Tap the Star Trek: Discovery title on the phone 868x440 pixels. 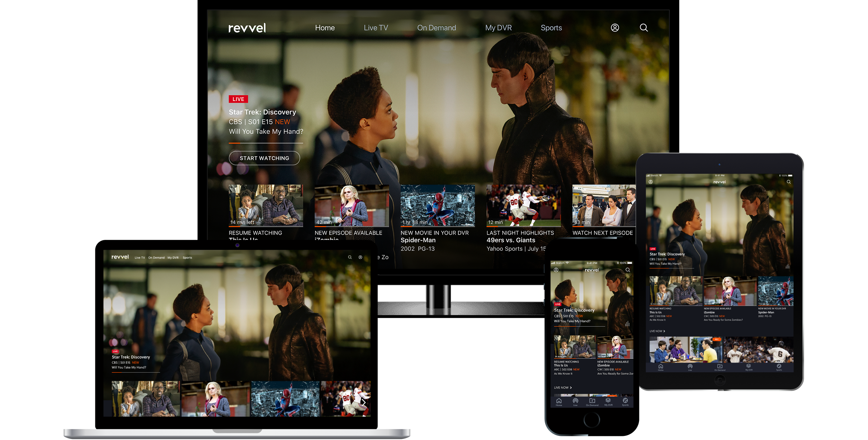(x=574, y=310)
